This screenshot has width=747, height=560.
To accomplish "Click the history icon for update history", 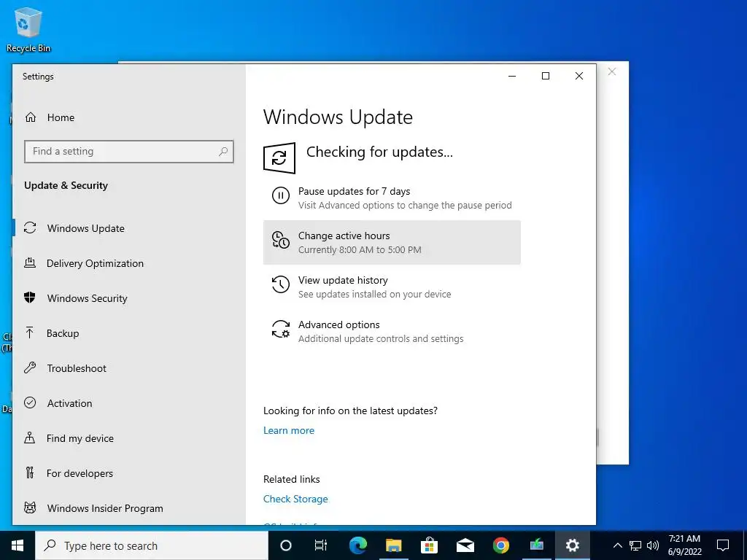I will tap(281, 284).
